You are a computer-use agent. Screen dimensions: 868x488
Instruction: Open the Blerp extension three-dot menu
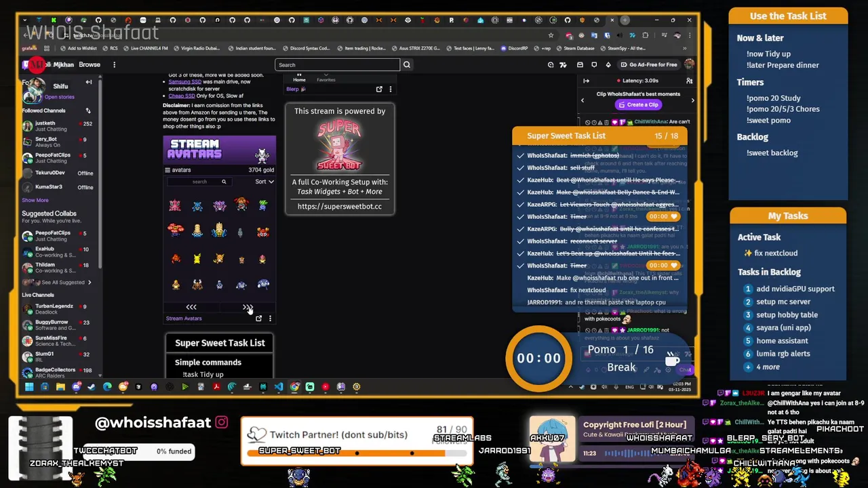390,89
